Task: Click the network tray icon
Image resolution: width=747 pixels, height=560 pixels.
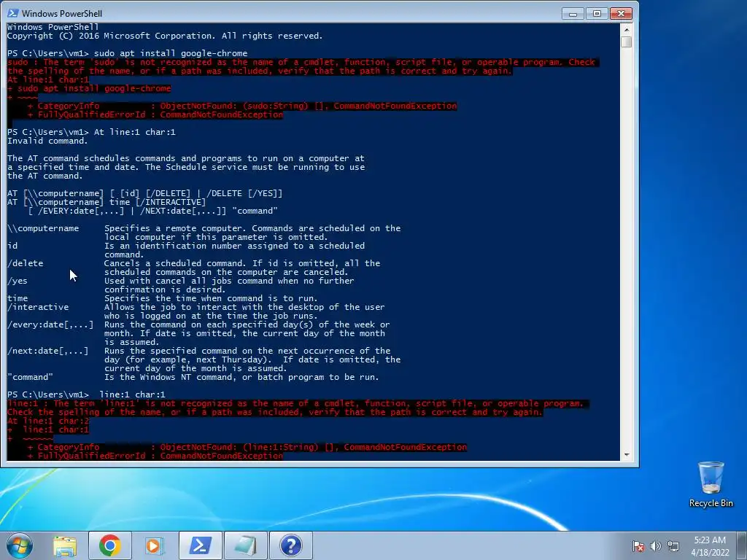Action: [673, 546]
